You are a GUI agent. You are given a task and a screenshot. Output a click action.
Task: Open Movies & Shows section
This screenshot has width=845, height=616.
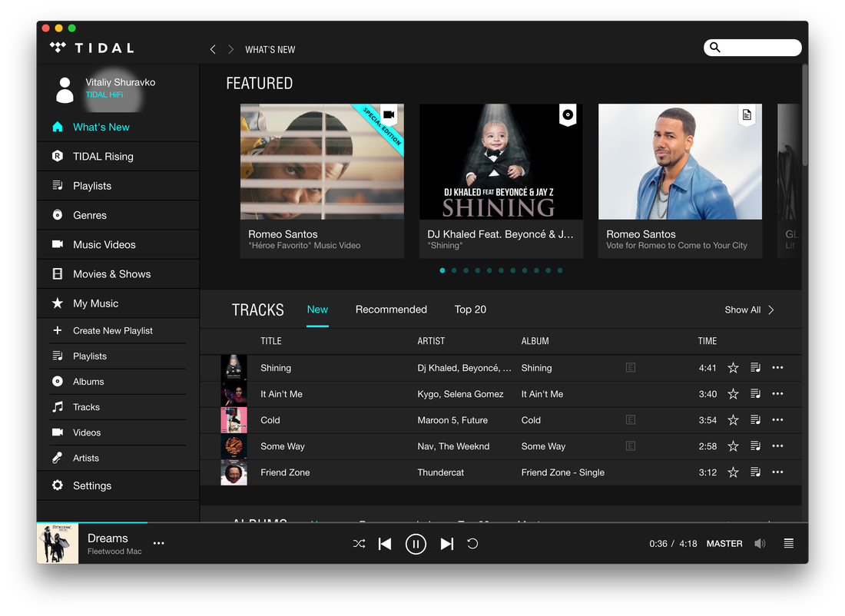tap(118, 273)
